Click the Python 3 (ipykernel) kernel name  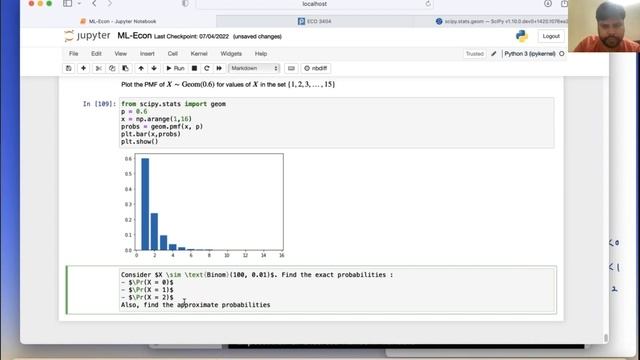coord(529,53)
